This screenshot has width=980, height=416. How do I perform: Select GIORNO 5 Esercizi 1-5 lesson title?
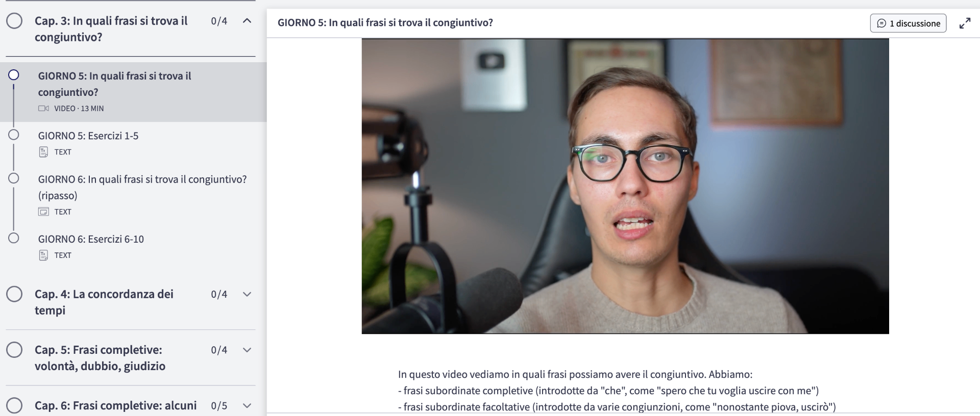88,136
